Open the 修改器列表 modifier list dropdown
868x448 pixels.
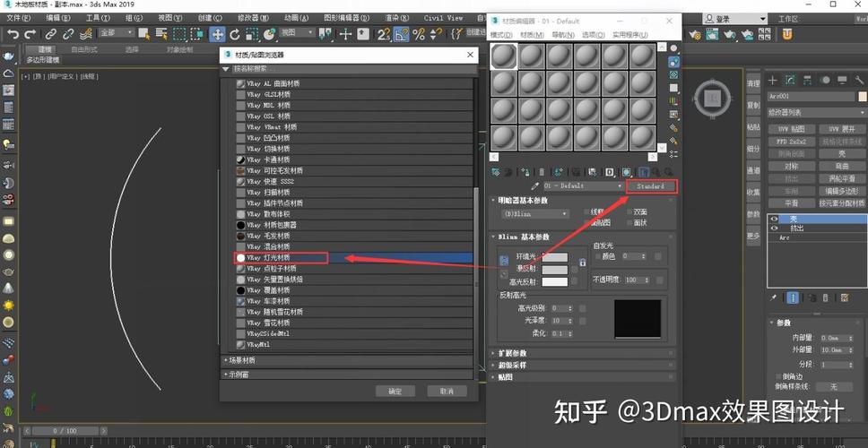[816, 112]
